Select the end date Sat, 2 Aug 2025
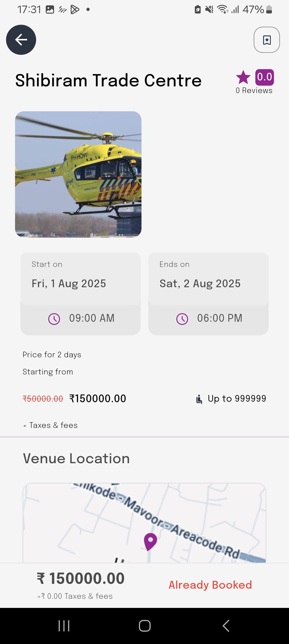 tap(200, 283)
